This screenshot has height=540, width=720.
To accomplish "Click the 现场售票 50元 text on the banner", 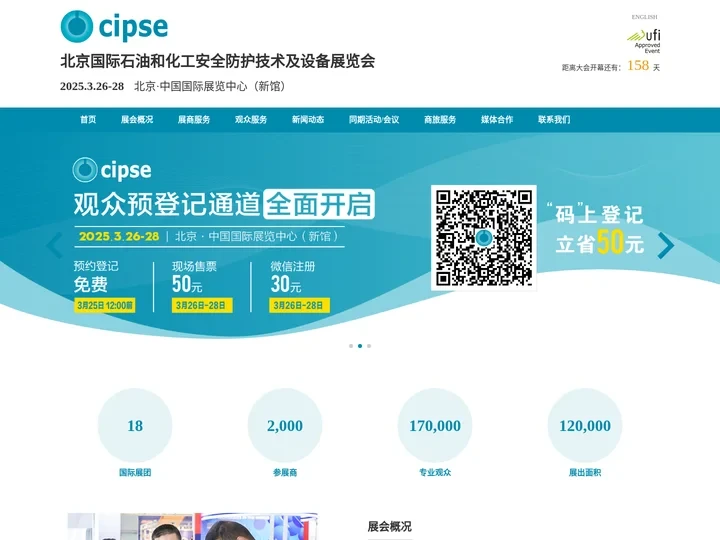I will click(194, 277).
